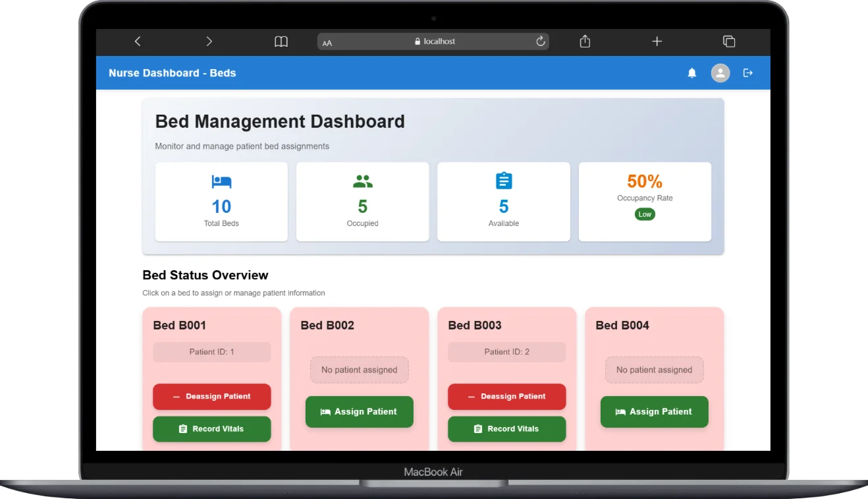Screen dimensions: 868x499
Task: Select the people icon above Occupied count
Action: point(362,181)
